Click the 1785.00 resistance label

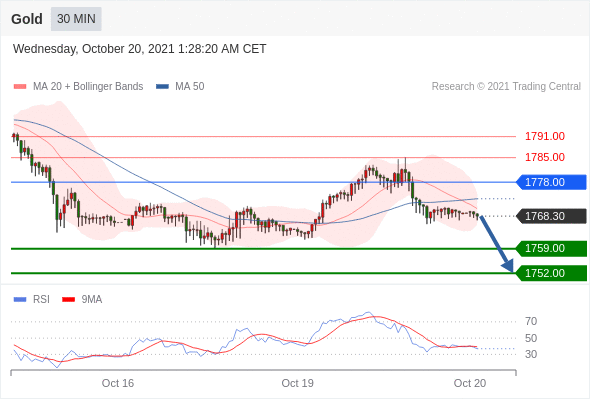pyautogui.click(x=545, y=157)
